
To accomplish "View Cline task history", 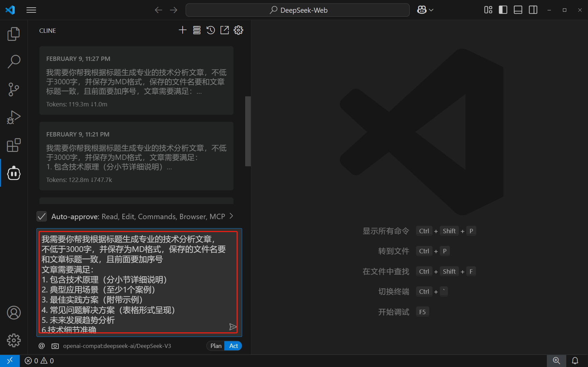I will 210,30.
